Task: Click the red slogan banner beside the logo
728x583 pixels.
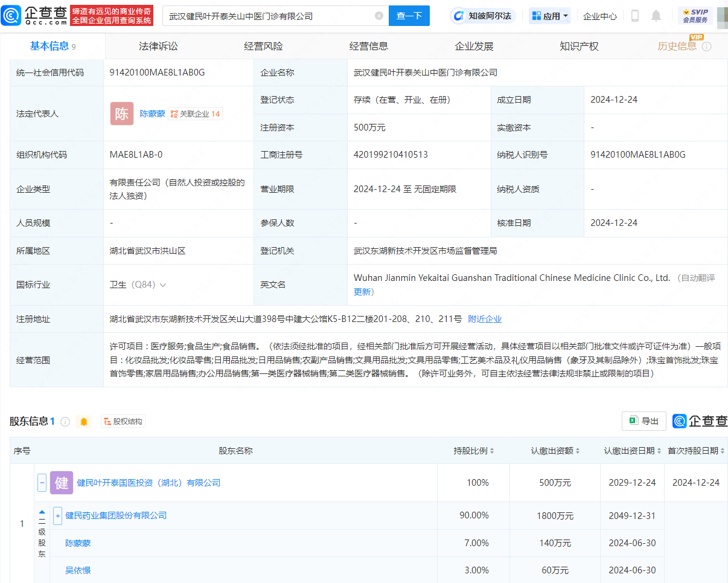Action: 112,16
